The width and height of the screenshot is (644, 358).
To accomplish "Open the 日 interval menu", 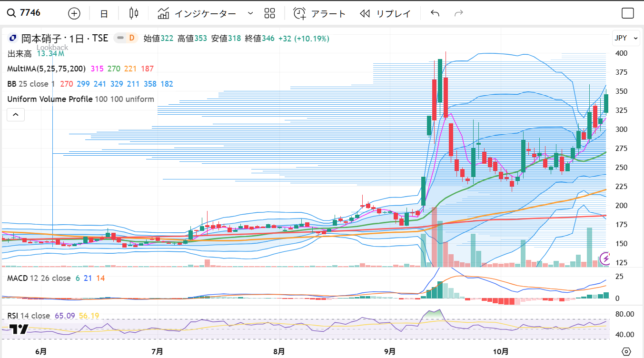I will click(x=104, y=13).
